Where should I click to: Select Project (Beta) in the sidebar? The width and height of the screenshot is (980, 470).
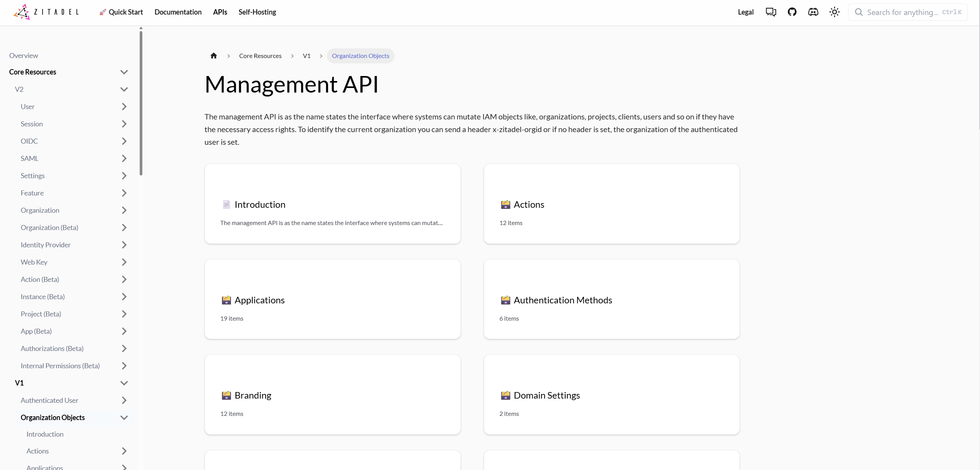[x=41, y=314]
